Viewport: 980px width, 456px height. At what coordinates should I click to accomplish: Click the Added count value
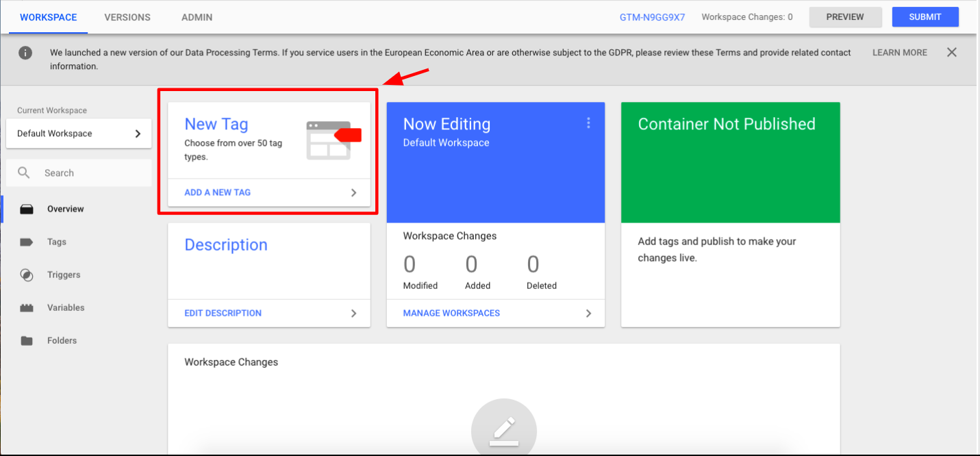tap(471, 264)
